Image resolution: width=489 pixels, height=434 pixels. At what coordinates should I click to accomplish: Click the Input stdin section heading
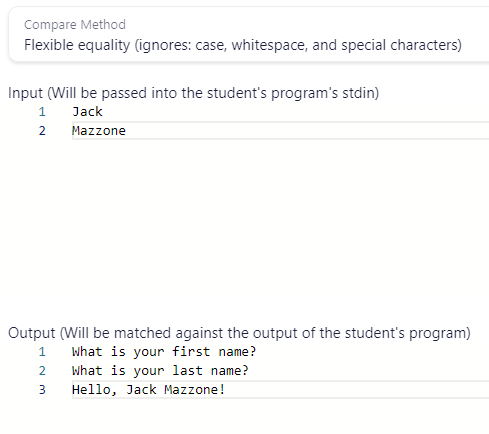[193, 93]
